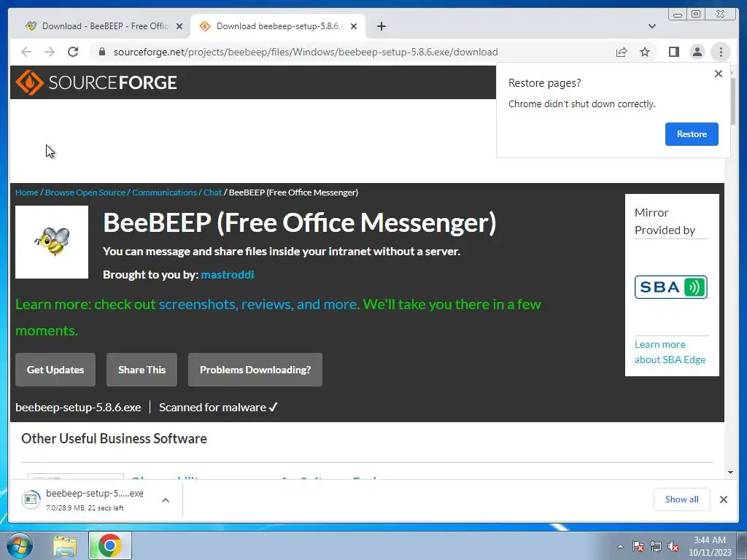
Task: Close the downloads bar
Action: pyautogui.click(x=723, y=499)
